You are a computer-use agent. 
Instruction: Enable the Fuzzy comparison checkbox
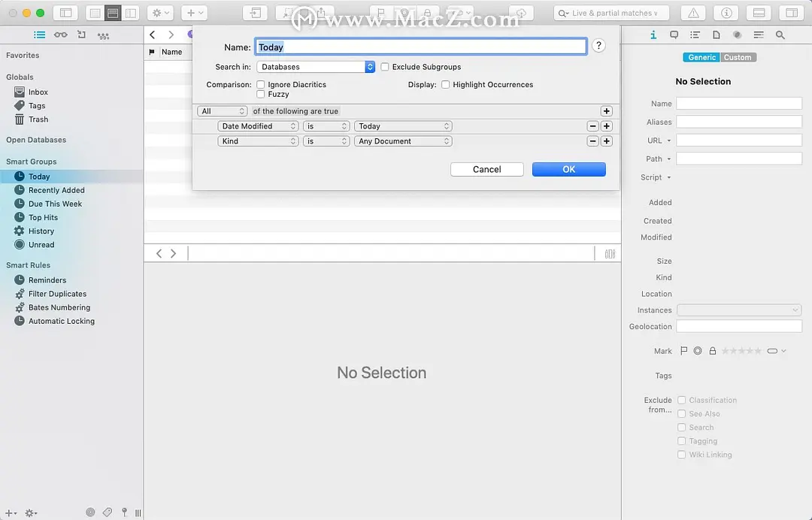click(260, 94)
